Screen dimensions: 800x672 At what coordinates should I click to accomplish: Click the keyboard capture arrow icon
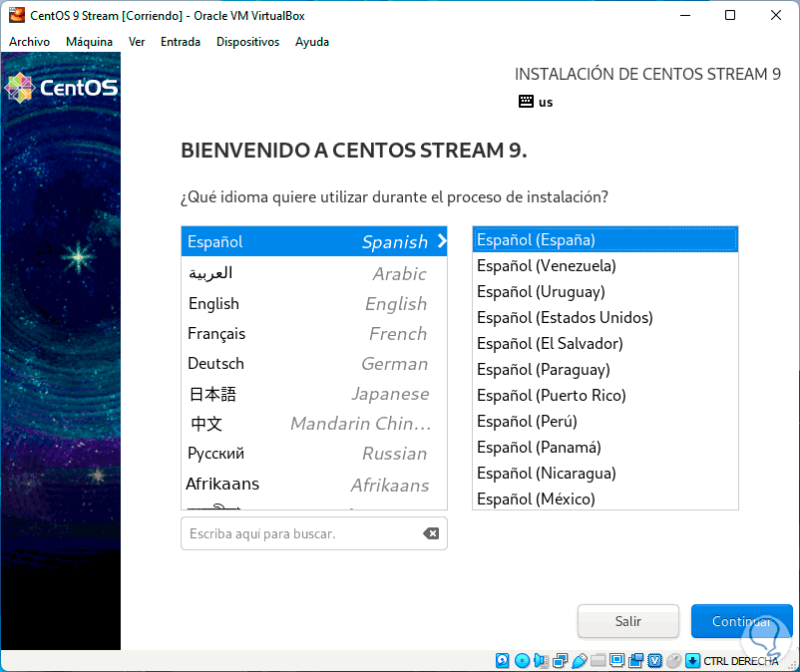pos(692,661)
